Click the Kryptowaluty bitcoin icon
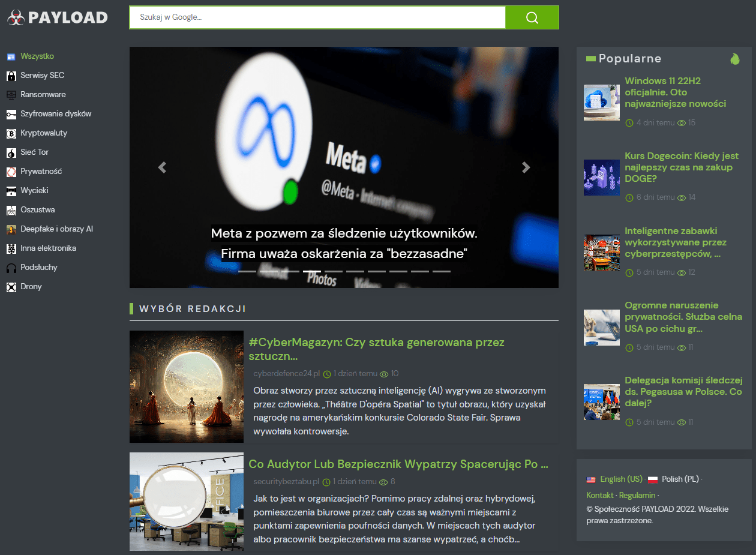This screenshot has height=555, width=756. (x=11, y=133)
